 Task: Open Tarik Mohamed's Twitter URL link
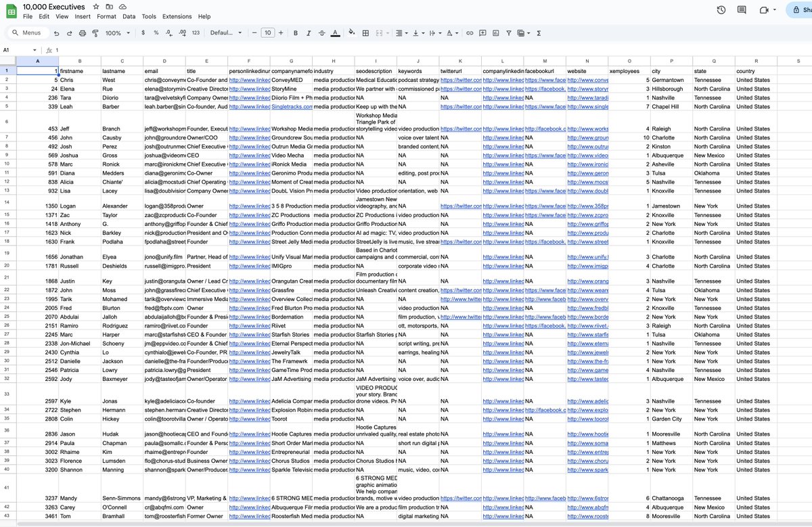point(460,299)
